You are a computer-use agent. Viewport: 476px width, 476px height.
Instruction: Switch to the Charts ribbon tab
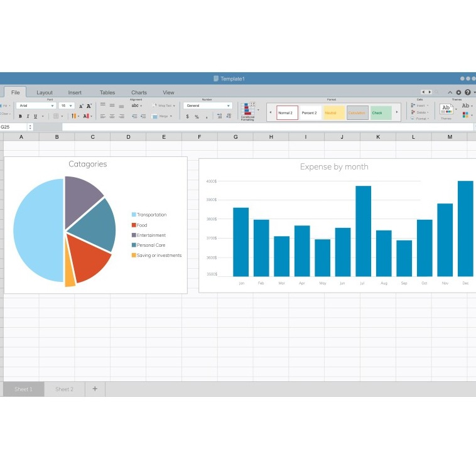click(139, 92)
